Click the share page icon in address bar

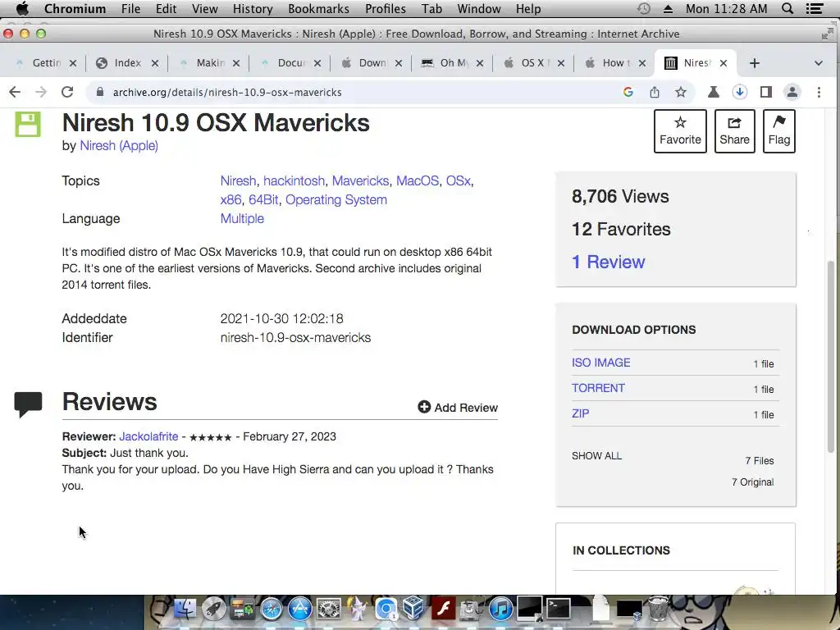pos(655,92)
